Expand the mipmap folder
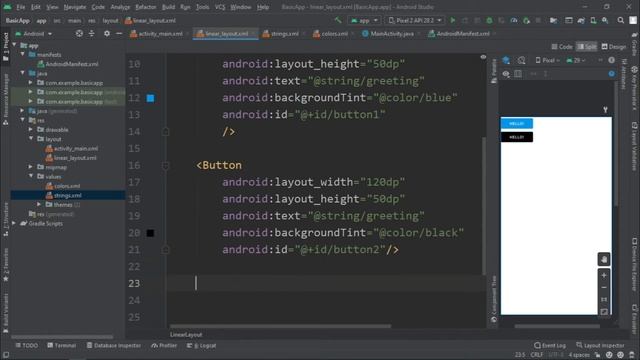The image size is (640, 360). click(x=31, y=167)
